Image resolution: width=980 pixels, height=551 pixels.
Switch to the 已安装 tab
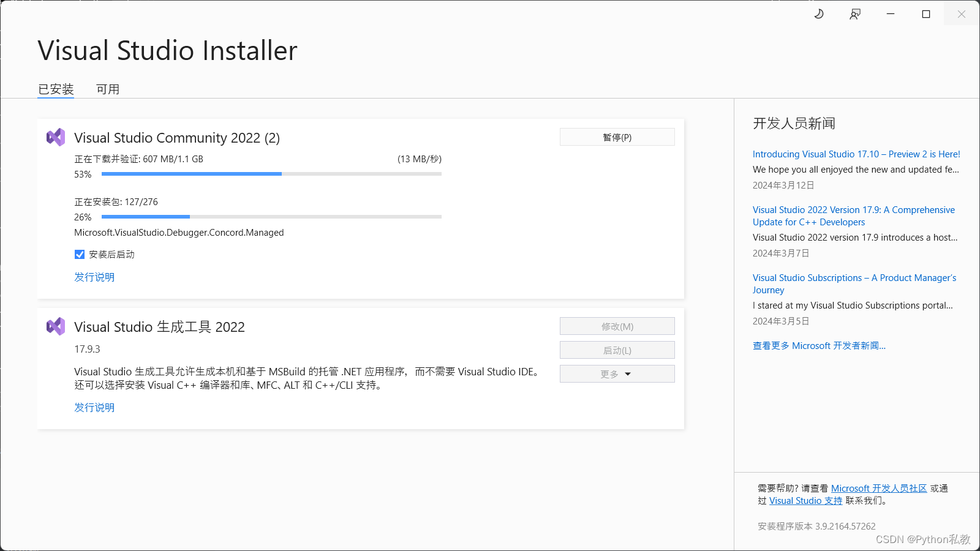coord(56,89)
